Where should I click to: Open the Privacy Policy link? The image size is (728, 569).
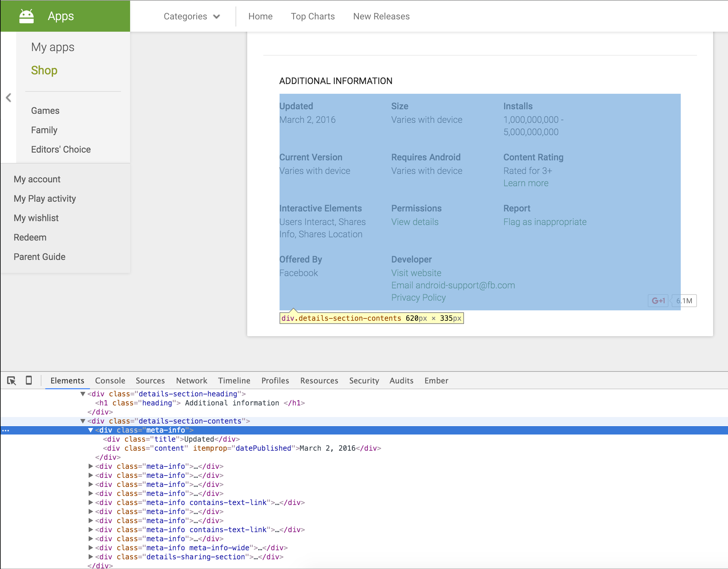(x=418, y=297)
